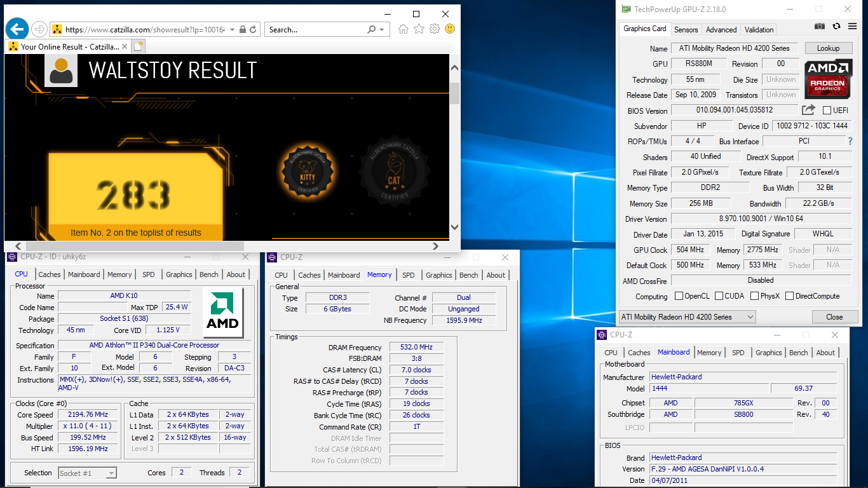Go back in Internet Explorer
Viewport: 868px width, 488px height.
(17, 29)
